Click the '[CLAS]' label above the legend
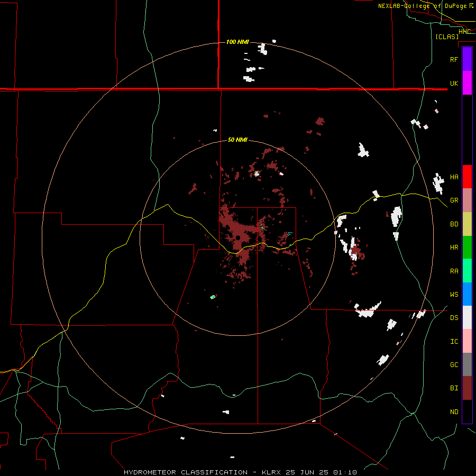The width and height of the screenshot is (476, 476). (447, 36)
